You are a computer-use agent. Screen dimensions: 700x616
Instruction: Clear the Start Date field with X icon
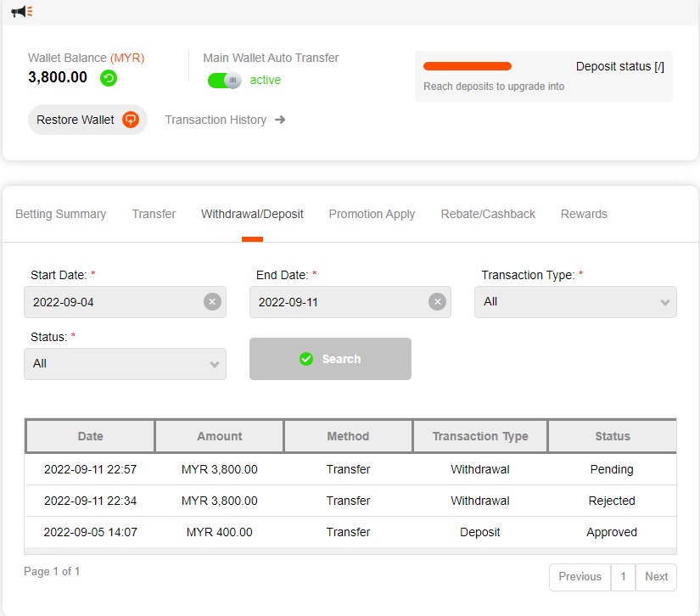click(212, 302)
